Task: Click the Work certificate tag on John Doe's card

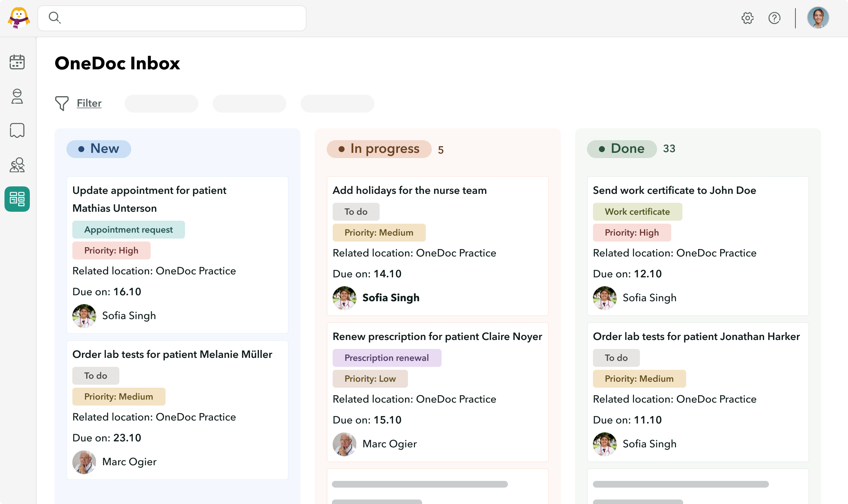Action: pos(638,211)
